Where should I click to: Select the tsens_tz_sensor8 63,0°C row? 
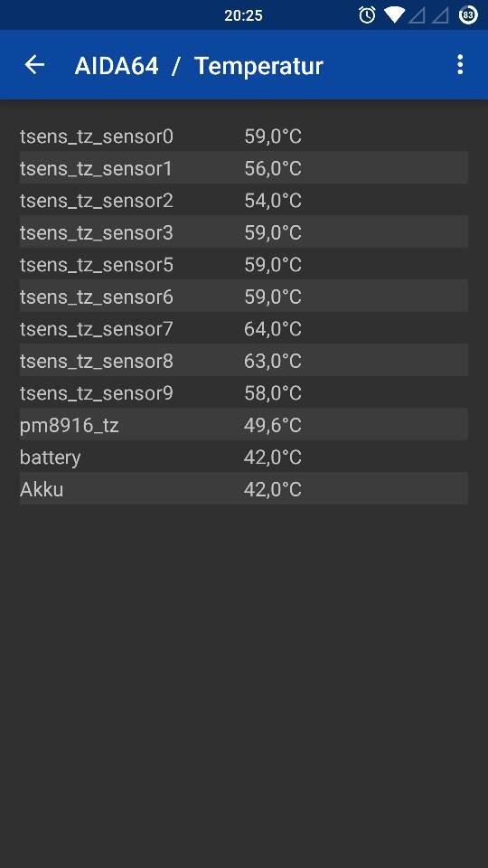244,361
